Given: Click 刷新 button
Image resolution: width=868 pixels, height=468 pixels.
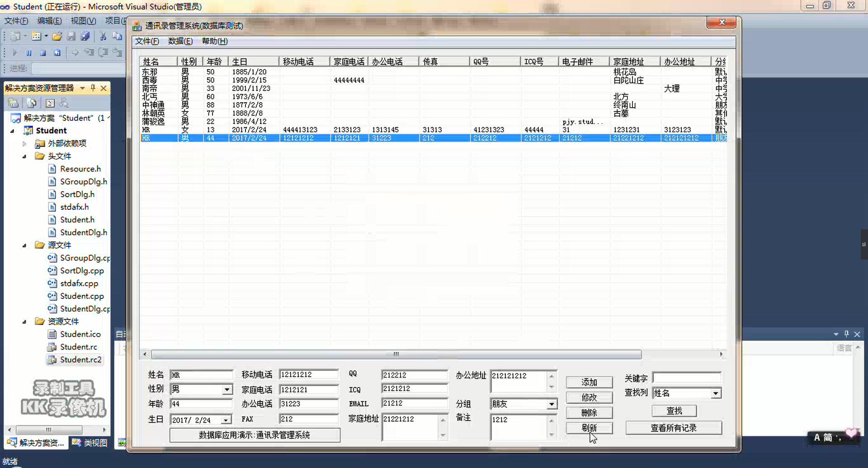Looking at the screenshot, I should pos(589,428).
